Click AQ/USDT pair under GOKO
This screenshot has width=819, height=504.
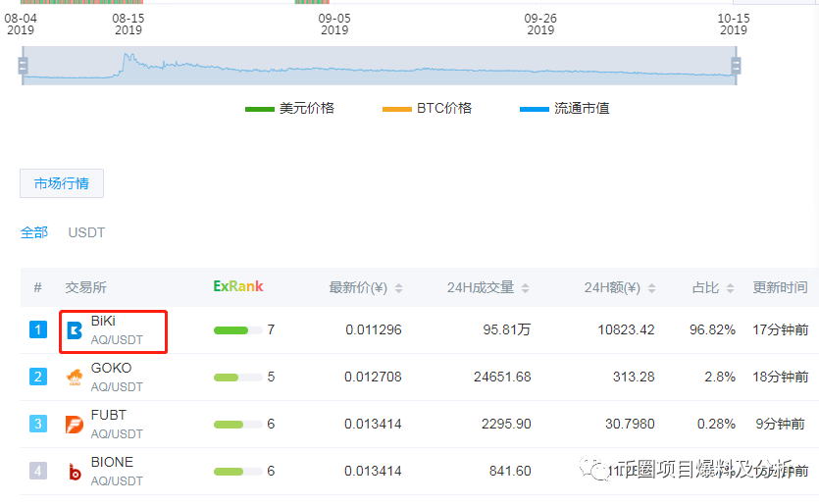click(x=117, y=386)
